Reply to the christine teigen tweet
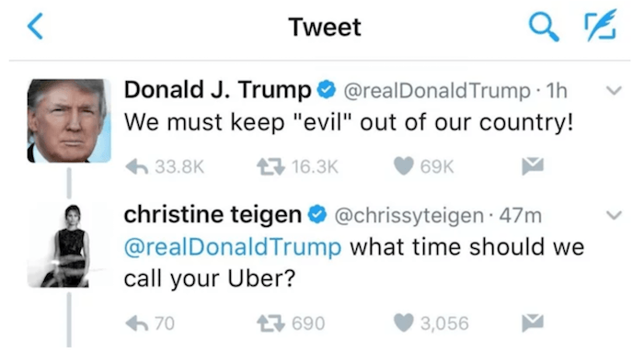This screenshot has height=351, width=644. [137, 323]
